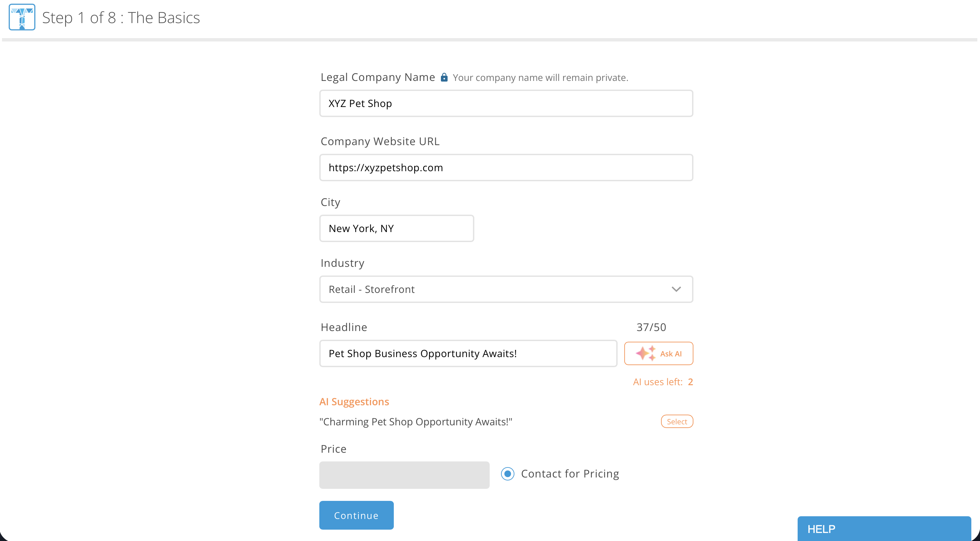Click the Ask AI sparkle icon
980x541 pixels.
click(x=646, y=353)
